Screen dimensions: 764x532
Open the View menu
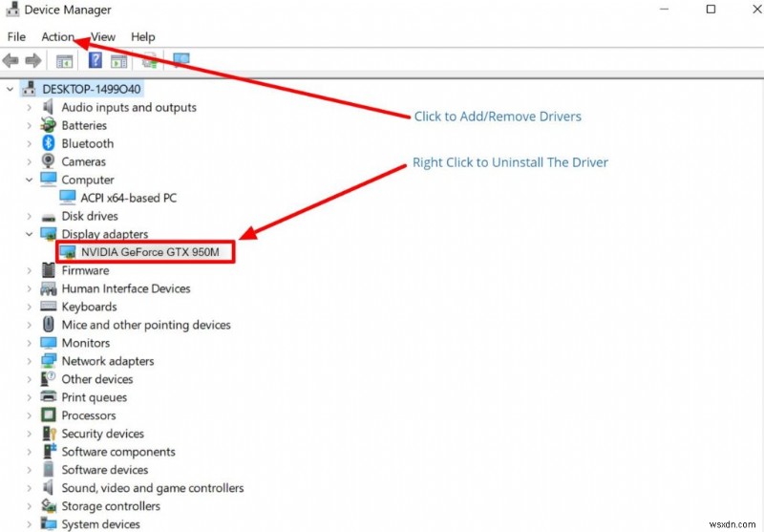click(x=103, y=37)
